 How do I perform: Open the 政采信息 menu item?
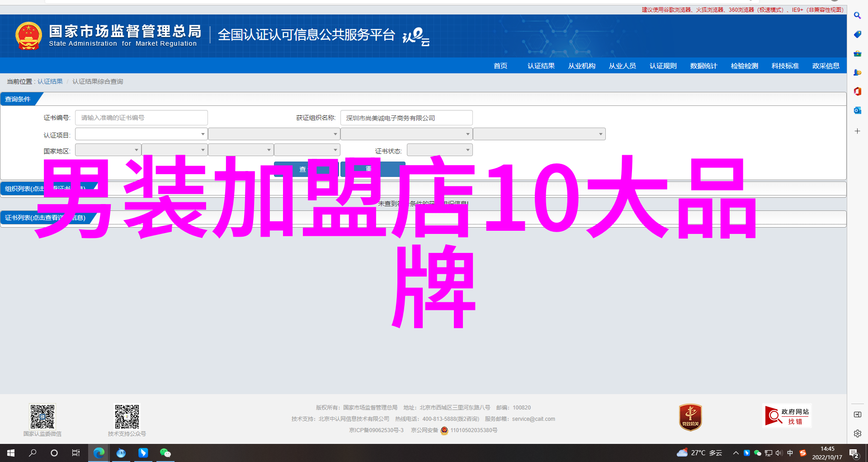pos(826,66)
